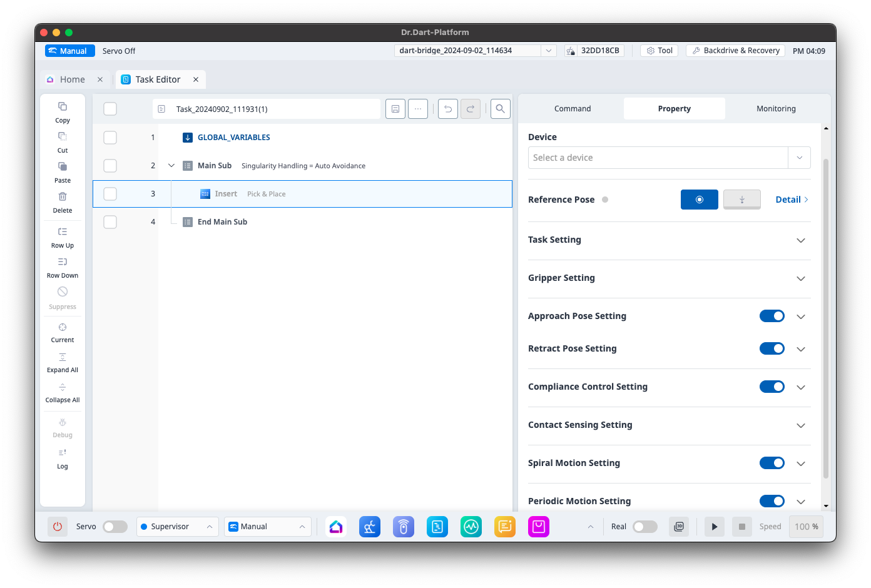Disable the Approach Pose Setting toggle
871x588 pixels.
click(x=772, y=316)
